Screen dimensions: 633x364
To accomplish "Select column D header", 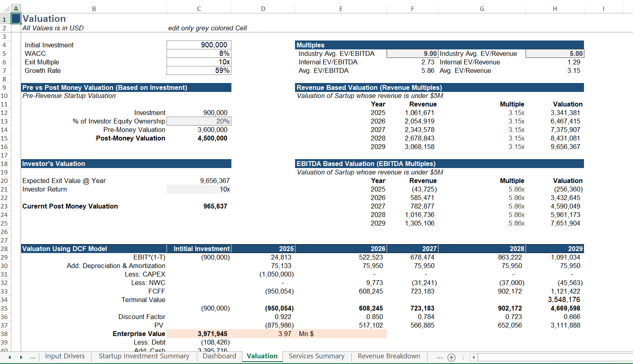I will point(263,9).
